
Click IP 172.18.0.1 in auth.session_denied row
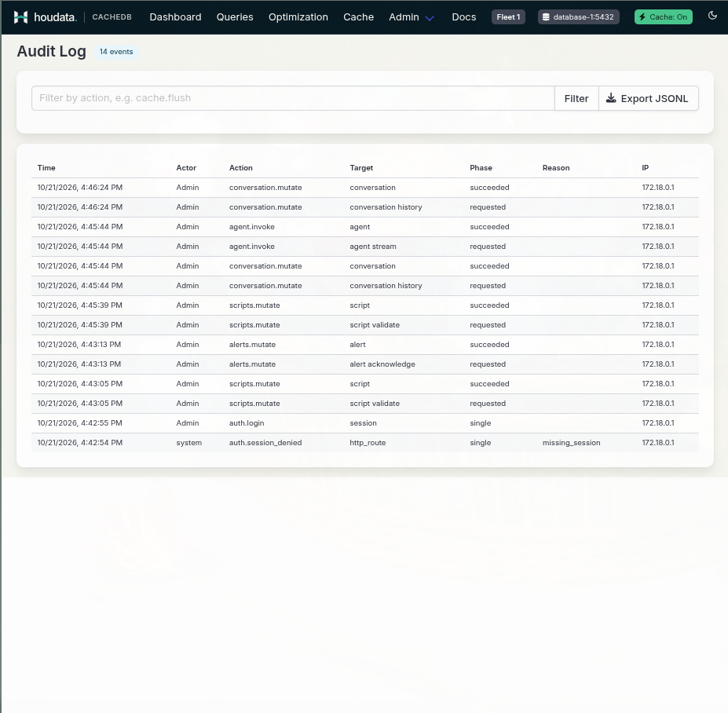658,443
